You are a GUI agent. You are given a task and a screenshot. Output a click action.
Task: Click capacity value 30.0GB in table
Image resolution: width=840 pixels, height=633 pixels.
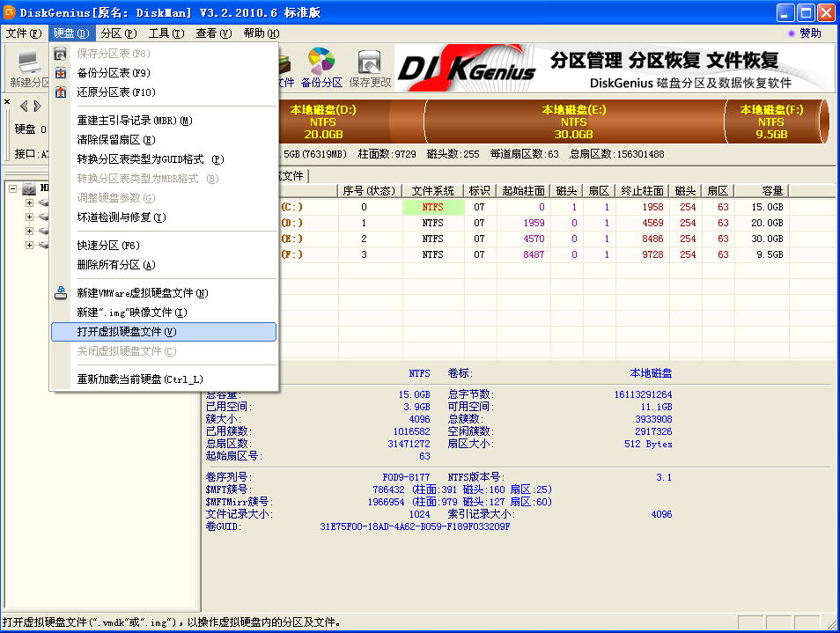click(x=767, y=239)
